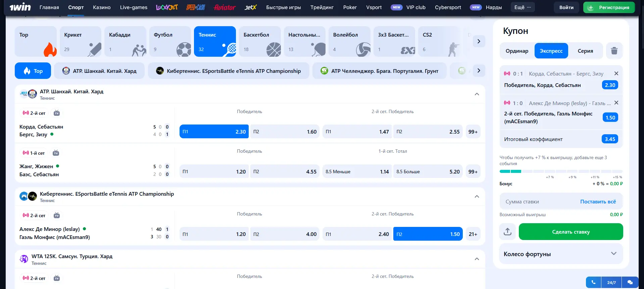Toggle 8.5 Меньше 1.14 total bet
The height and width of the screenshot is (289, 644).
(x=357, y=172)
